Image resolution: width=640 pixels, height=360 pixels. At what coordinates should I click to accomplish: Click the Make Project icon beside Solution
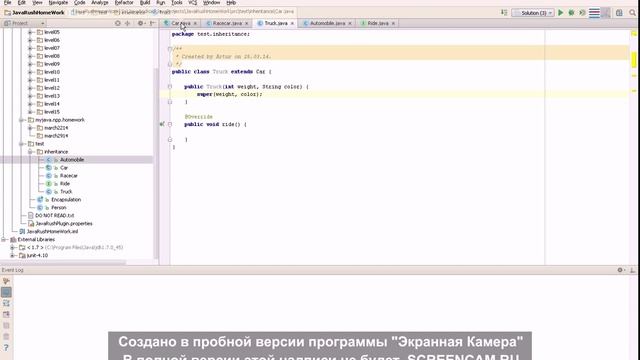504,13
